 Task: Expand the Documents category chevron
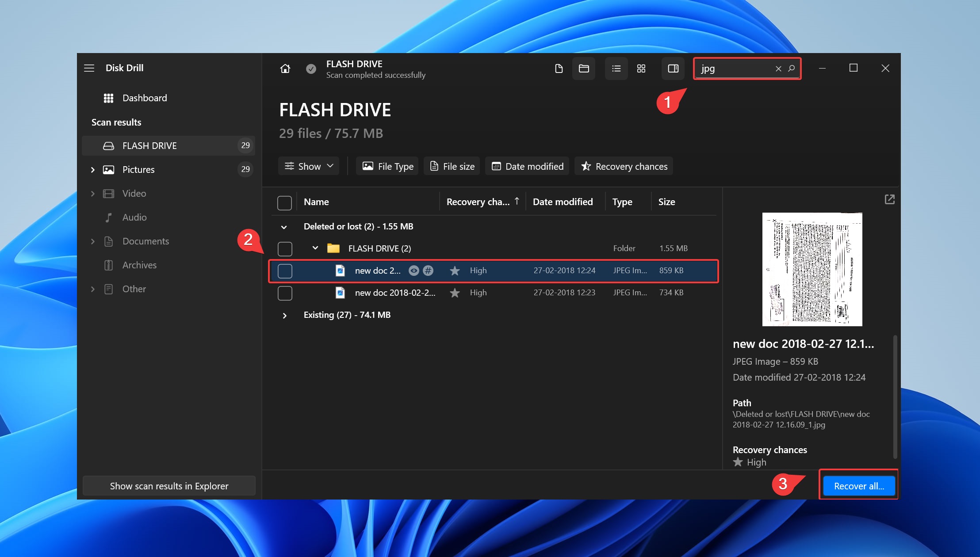click(x=92, y=241)
